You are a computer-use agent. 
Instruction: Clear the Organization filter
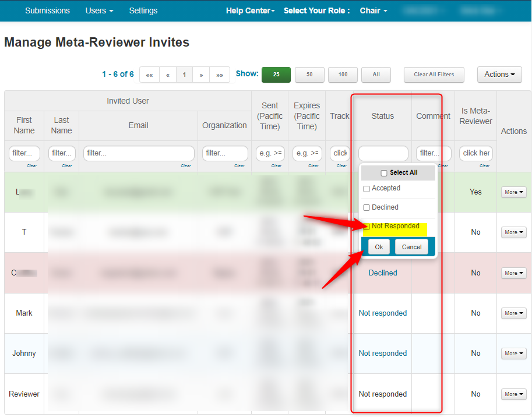[239, 166]
